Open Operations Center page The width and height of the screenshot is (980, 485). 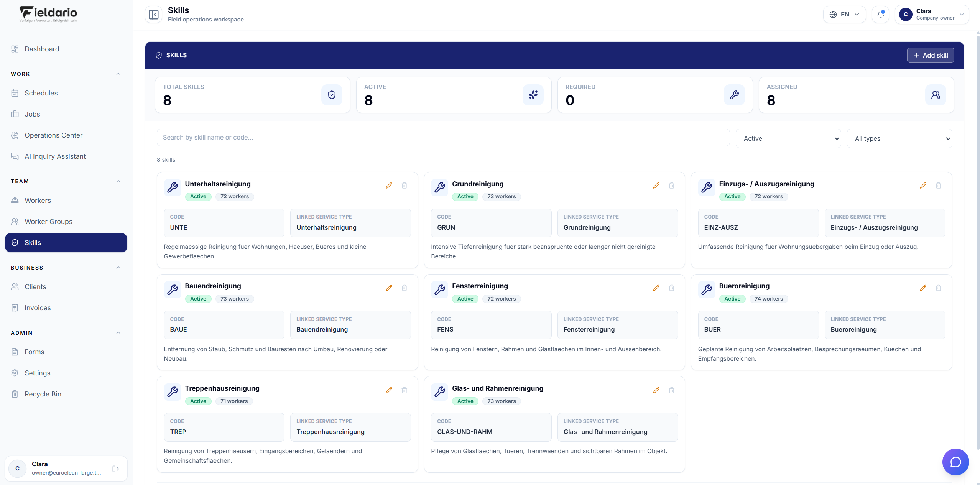[x=66, y=135]
